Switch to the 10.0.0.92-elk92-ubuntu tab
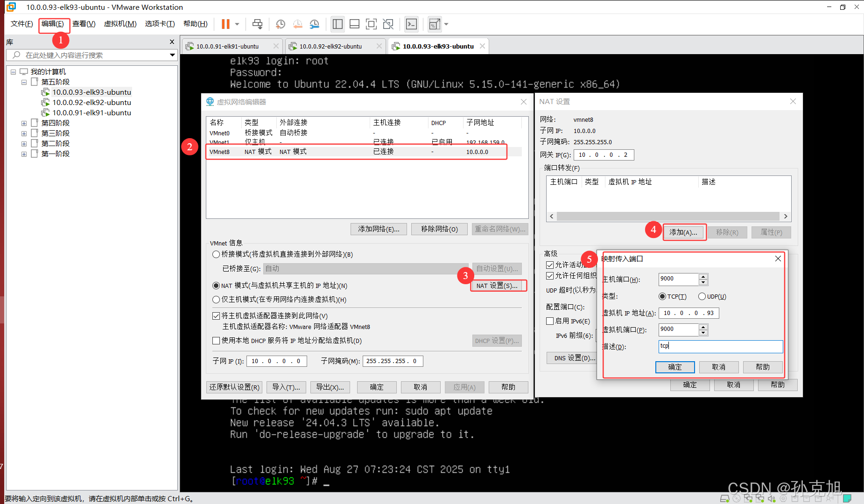This screenshot has height=504, width=864. [x=330, y=46]
